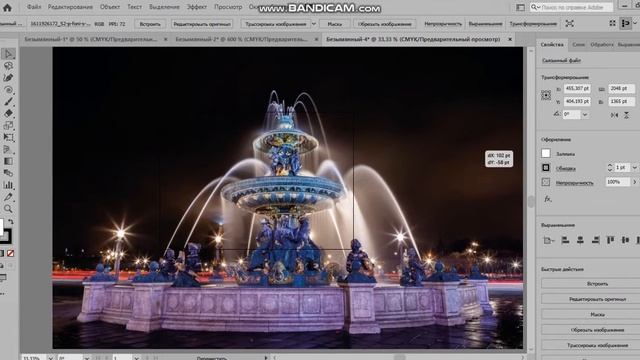Click Маски in Quick Actions
Image resolution: width=640 pixels, height=360 pixels.
click(598, 315)
